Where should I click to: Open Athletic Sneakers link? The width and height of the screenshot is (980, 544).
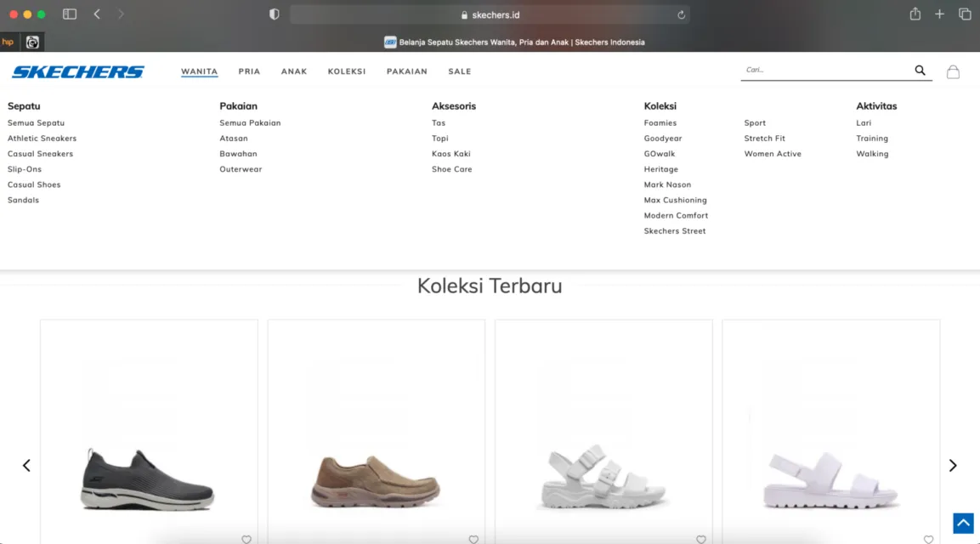(x=42, y=139)
